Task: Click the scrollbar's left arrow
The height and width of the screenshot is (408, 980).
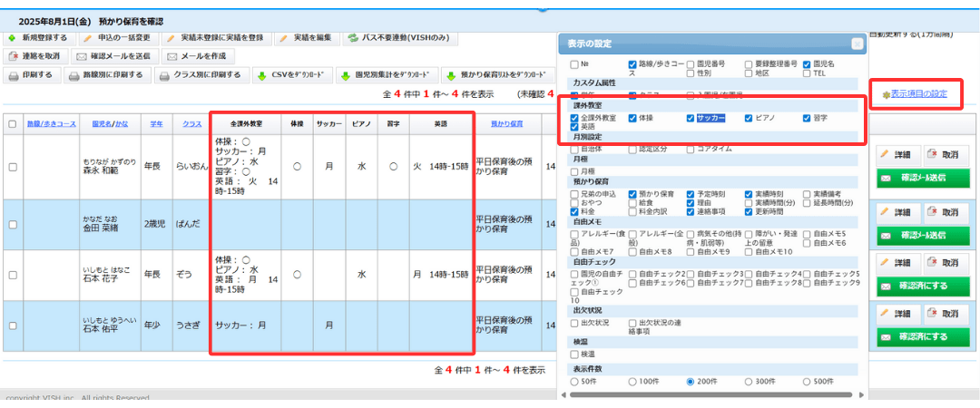Action: [563, 395]
